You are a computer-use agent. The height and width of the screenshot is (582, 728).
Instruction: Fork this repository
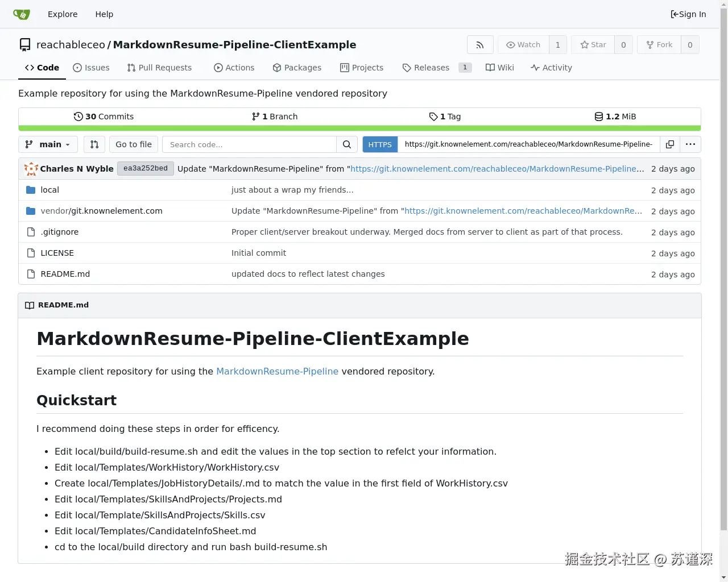[x=659, y=45]
